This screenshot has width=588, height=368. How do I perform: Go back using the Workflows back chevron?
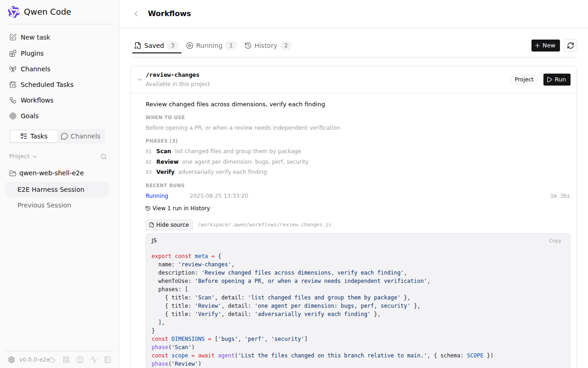click(x=136, y=14)
